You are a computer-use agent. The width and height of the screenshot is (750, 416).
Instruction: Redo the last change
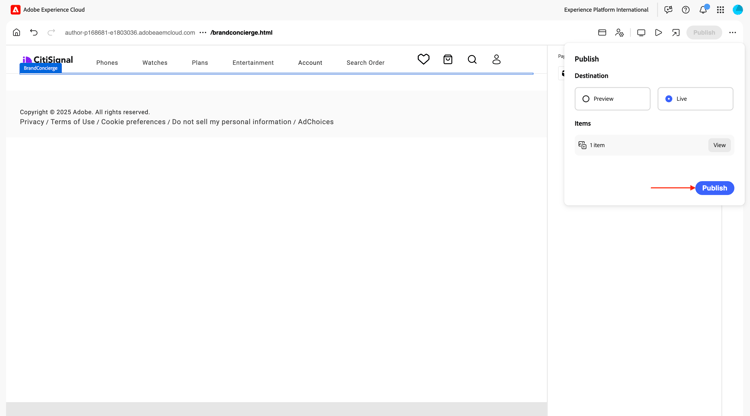pos(51,33)
